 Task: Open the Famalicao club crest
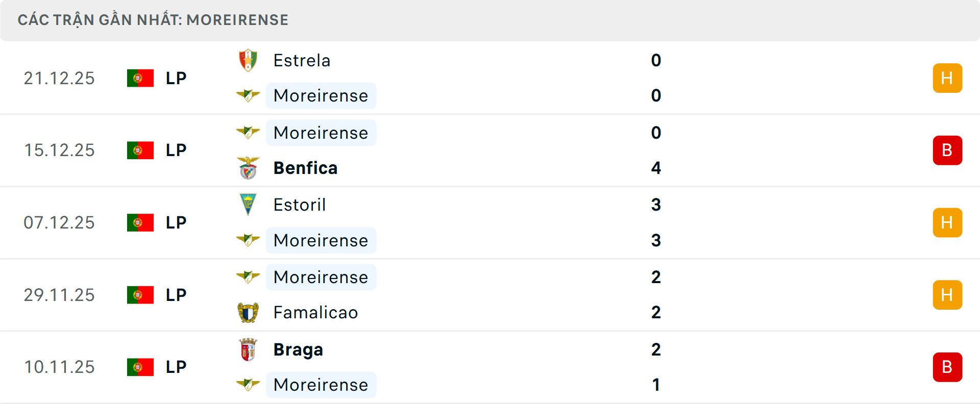pyautogui.click(x=249, y=313)
